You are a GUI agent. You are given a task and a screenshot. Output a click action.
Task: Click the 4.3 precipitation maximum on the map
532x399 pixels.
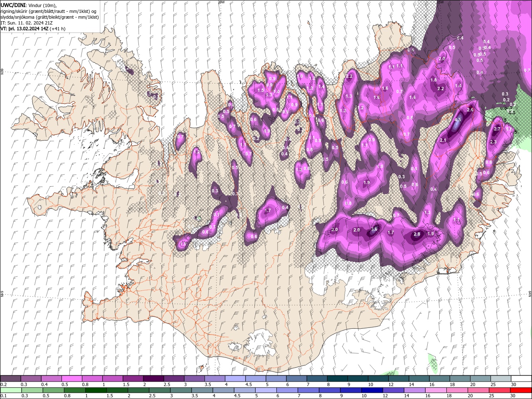click(458, 120)
